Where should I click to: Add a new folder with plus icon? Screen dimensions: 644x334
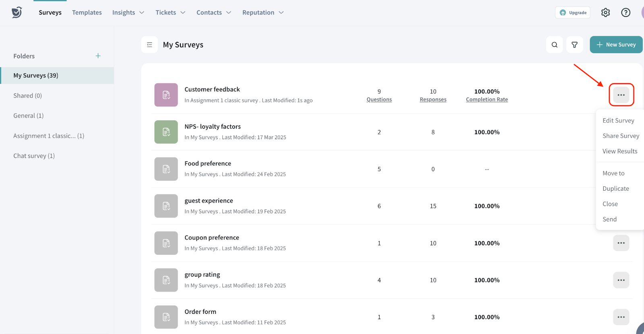coord(98,56)
